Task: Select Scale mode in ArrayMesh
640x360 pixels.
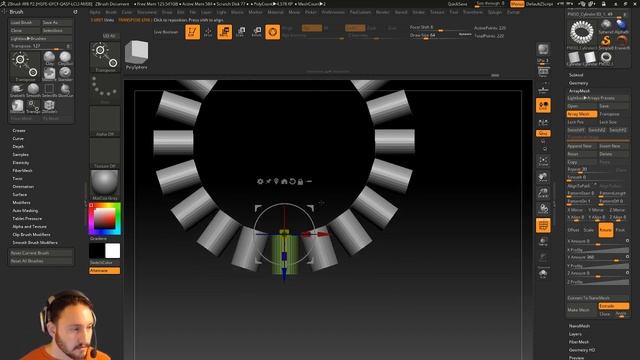Action: 589,230
